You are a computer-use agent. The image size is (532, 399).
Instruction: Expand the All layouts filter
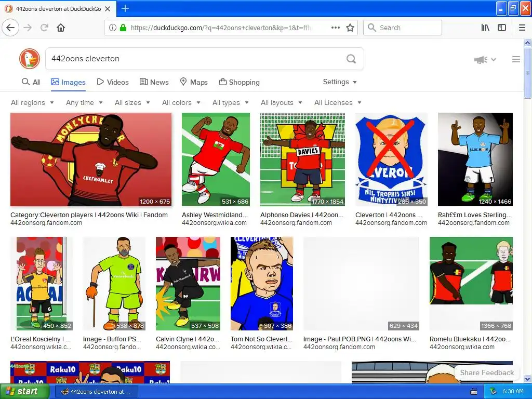(281, 102)
